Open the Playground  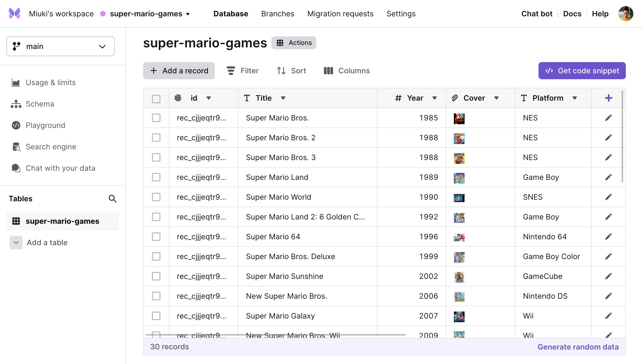tap(38, 125)
